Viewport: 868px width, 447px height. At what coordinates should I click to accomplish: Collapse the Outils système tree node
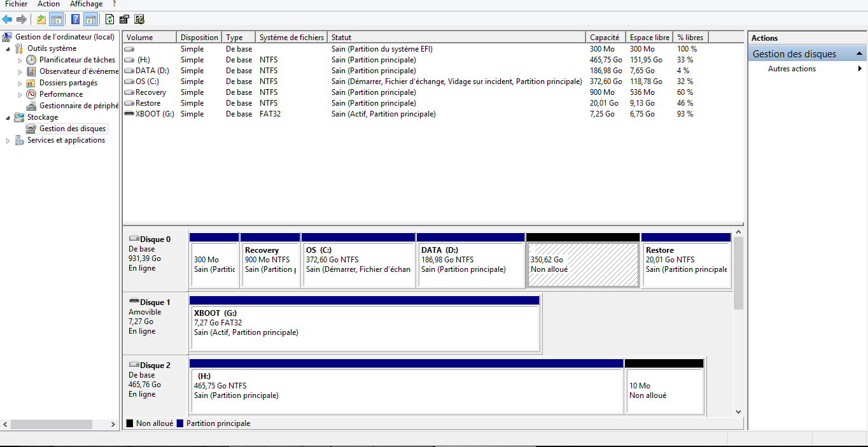click(8, 48)
